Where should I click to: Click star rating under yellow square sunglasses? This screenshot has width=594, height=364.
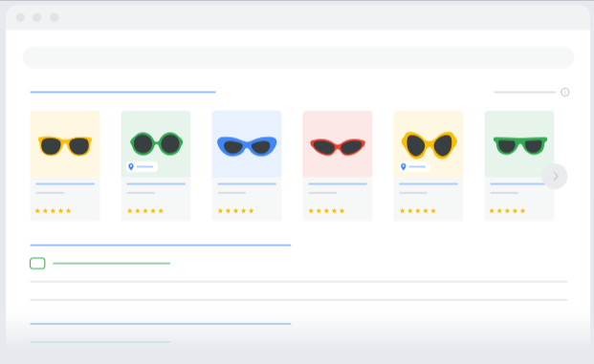click(53, 211)
